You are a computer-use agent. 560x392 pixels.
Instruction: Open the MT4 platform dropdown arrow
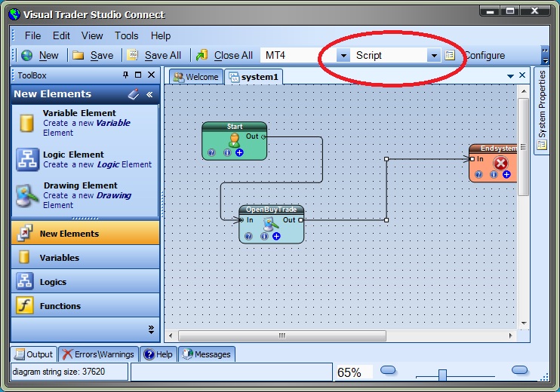(x=343, y=56)
